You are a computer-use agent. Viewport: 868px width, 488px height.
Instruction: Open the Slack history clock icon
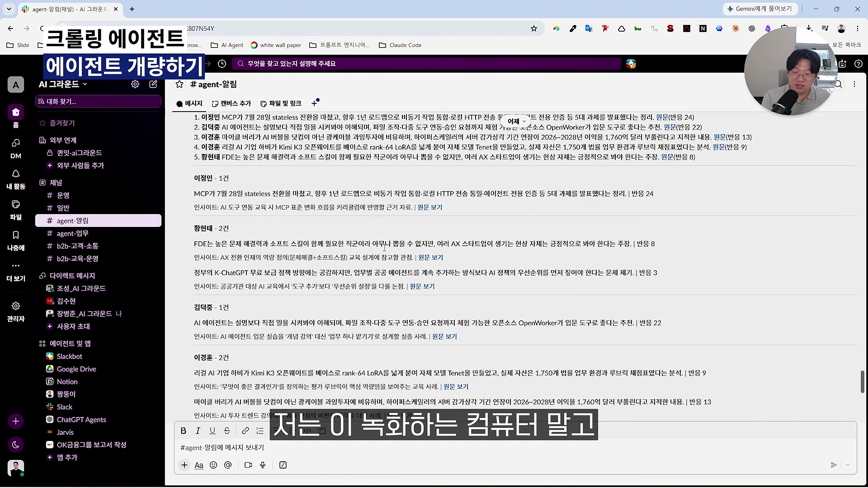(222, 64)
